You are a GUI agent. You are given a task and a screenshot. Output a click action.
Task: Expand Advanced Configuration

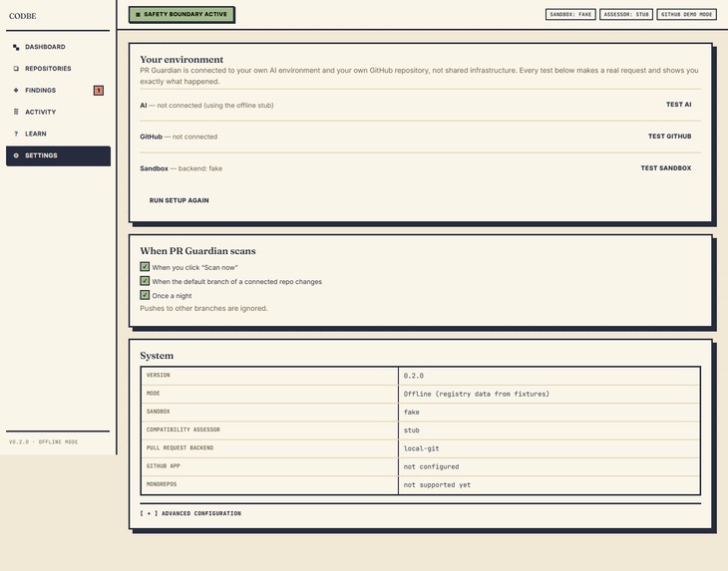pos(190,513)
